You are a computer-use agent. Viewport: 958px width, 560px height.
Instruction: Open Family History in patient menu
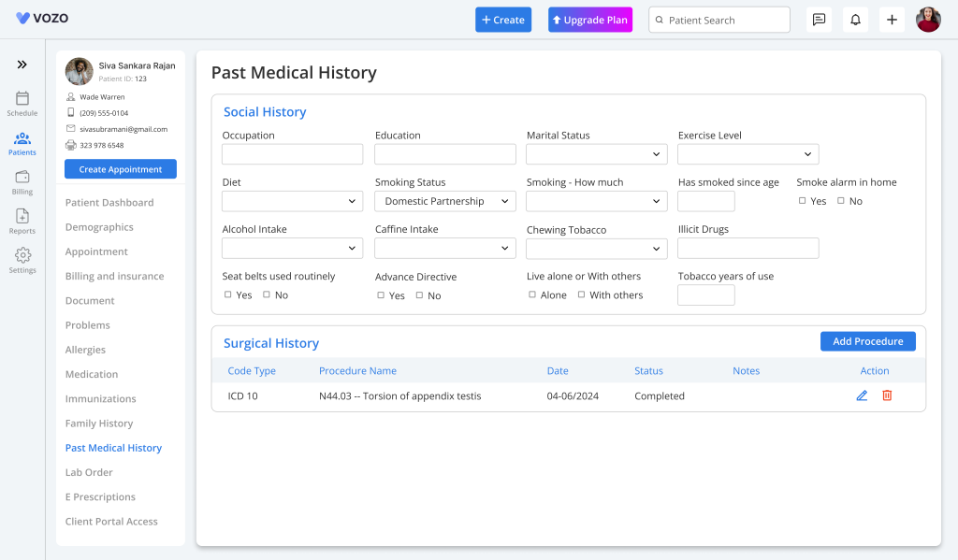pos(99,424)
